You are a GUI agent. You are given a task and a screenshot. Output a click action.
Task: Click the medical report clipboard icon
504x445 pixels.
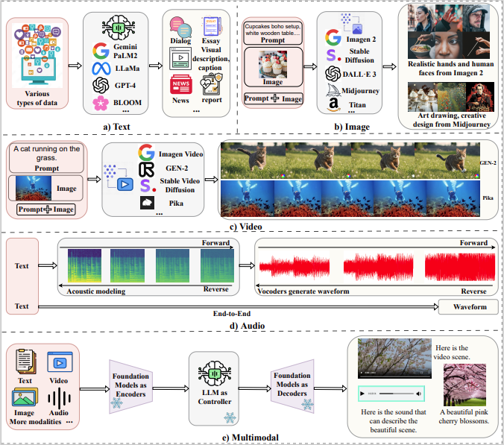(x=211, y=84)
